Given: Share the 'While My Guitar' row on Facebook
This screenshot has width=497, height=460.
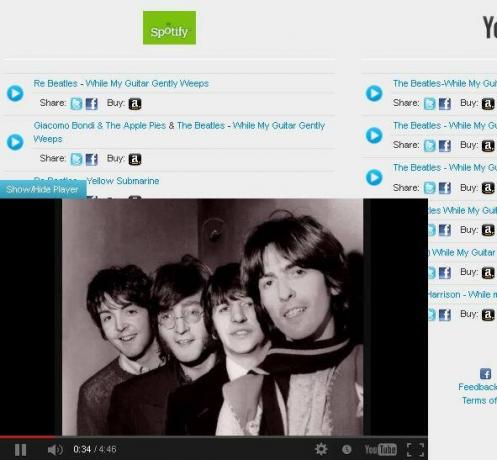Looking at the screenshot, I should pyautogui.click(x=445, y=273).
